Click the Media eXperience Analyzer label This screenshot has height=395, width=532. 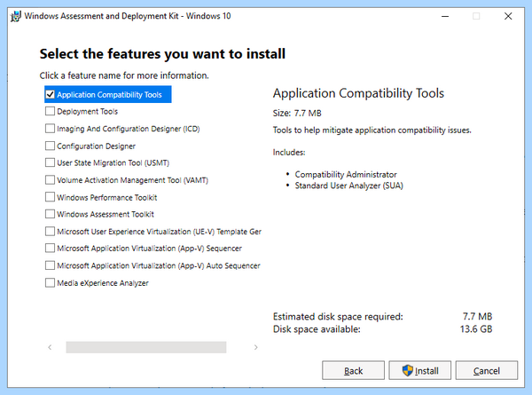click(x=103, y=283)
